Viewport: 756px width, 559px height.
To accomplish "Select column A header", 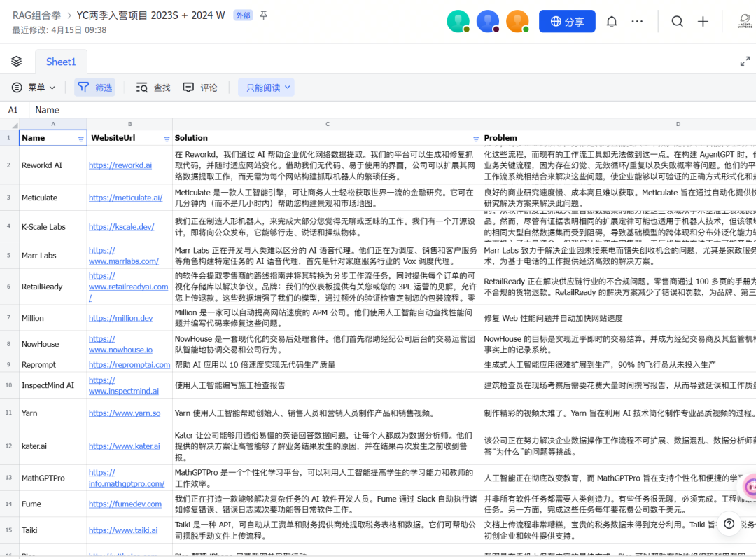I will [x=53, y=124].
